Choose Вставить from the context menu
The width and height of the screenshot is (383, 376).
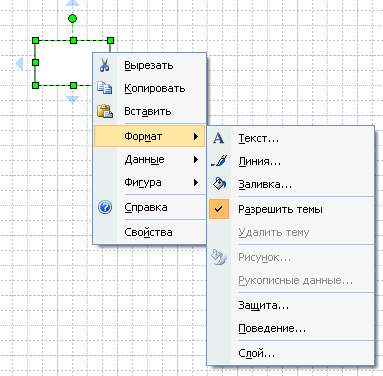[x=150, y=111]
